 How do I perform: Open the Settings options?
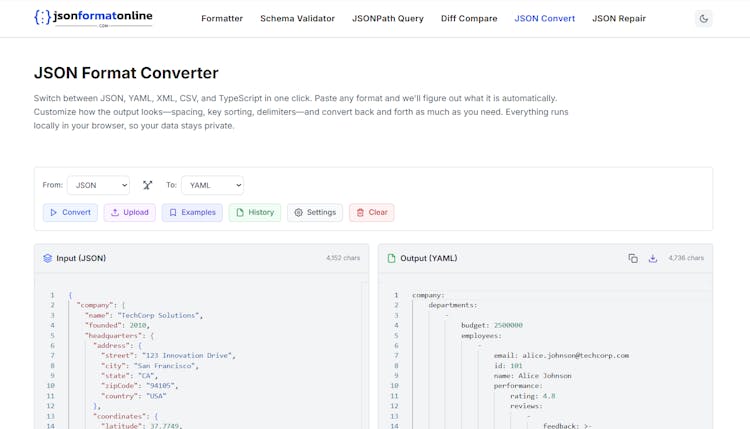[315, 212]
